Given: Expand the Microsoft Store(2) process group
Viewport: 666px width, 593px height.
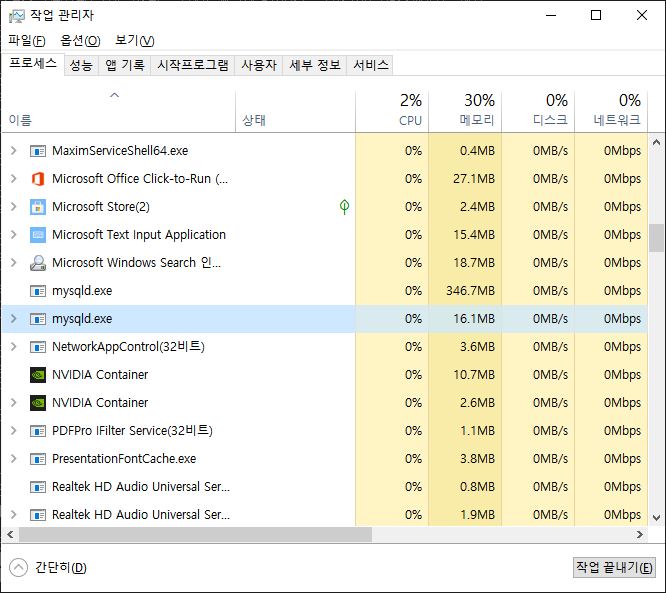Looking at the screenshot, I should pos(14,206).
